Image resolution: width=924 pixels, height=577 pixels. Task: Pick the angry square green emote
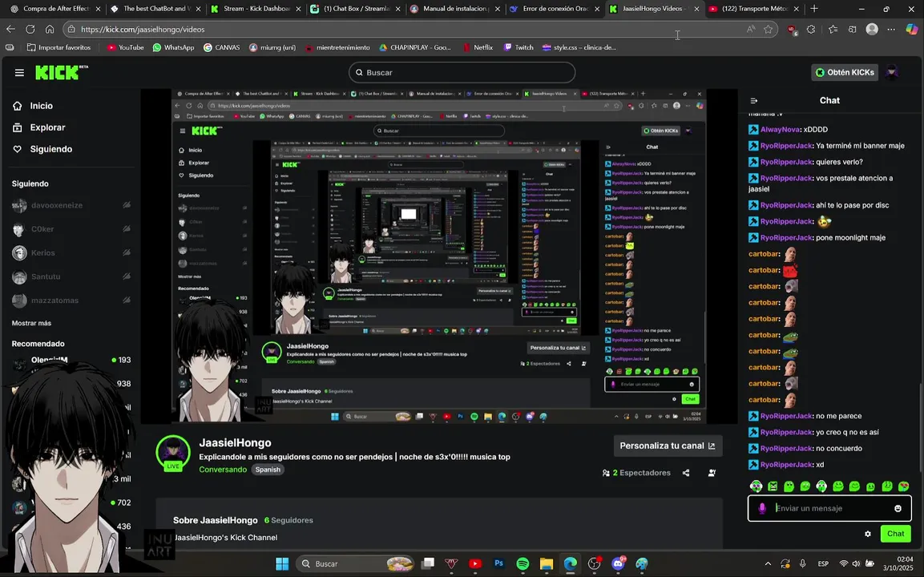coord(773,486)
